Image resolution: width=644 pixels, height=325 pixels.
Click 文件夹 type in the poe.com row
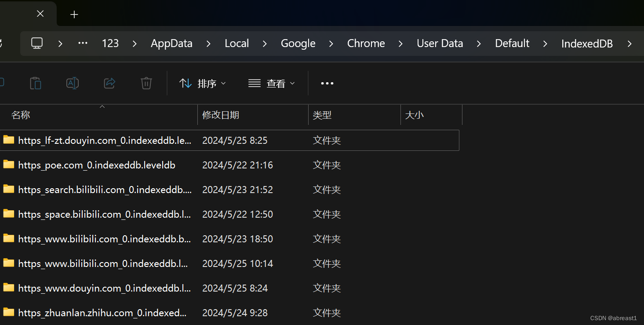pyautogui.click(x=327, y=165)
